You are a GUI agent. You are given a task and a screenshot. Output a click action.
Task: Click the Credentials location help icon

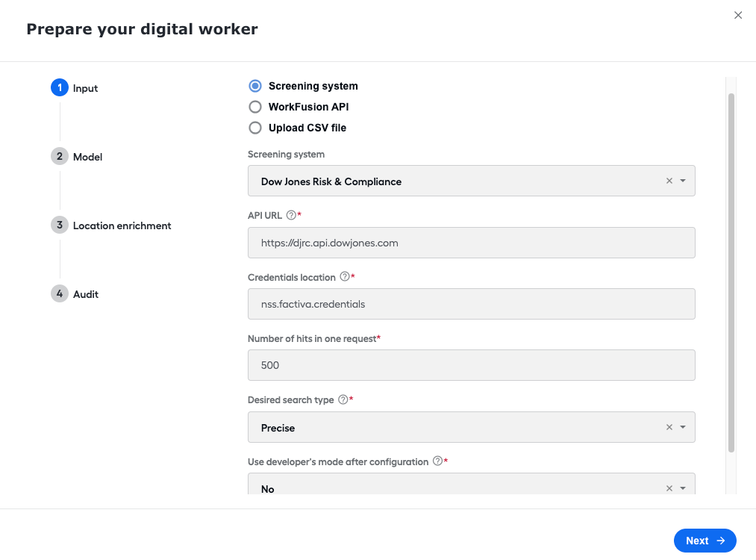click(345, 276)
